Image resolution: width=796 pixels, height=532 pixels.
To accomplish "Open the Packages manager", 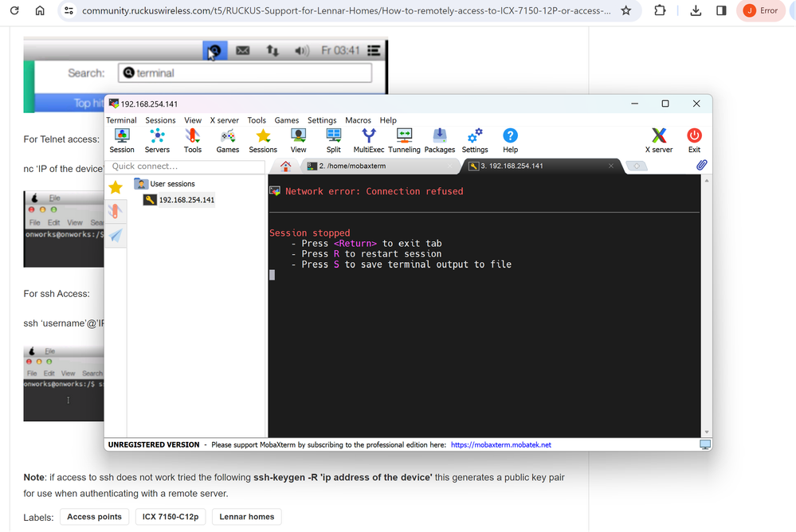I will click(x=441, y=140).
